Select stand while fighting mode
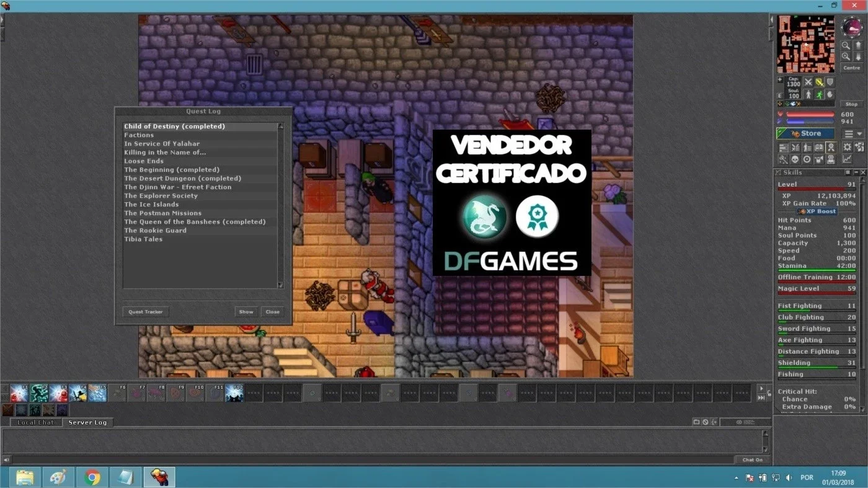This screenshot has height=488, width=868. 808,94
